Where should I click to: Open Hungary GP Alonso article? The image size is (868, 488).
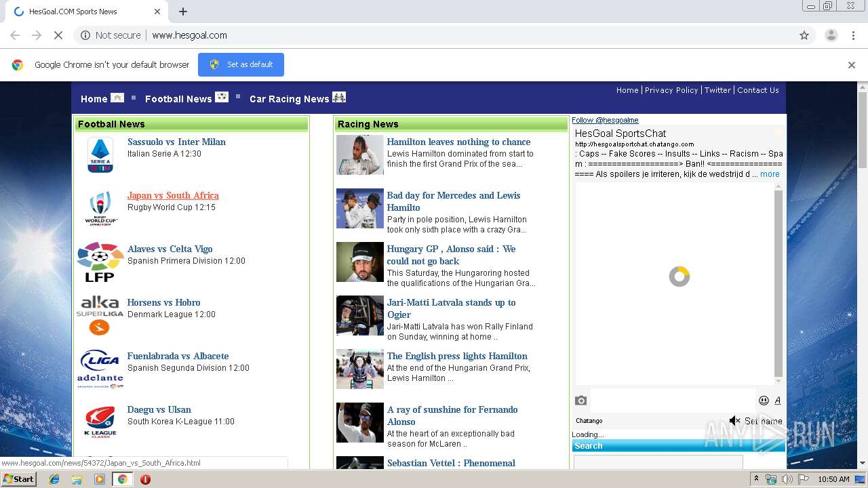coord(451,255)
